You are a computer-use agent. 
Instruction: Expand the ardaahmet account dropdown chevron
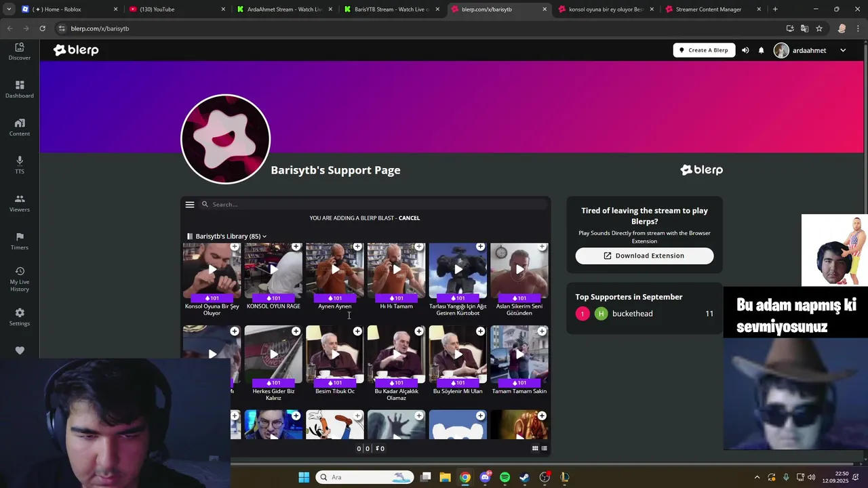[843, 50]
